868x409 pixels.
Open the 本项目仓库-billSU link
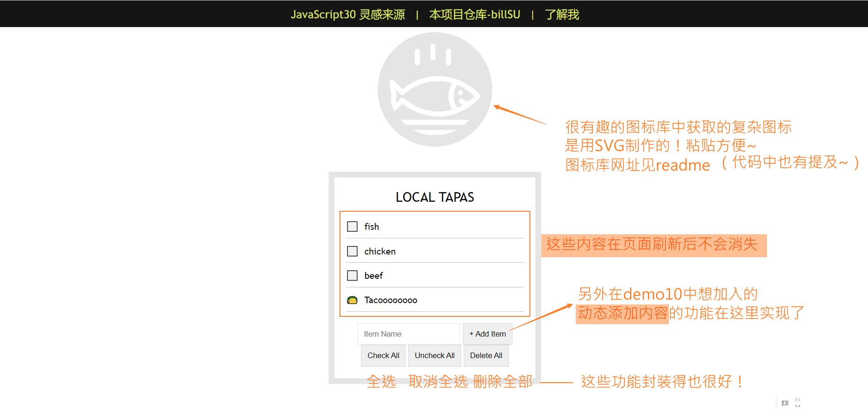(x=475, y=15)
